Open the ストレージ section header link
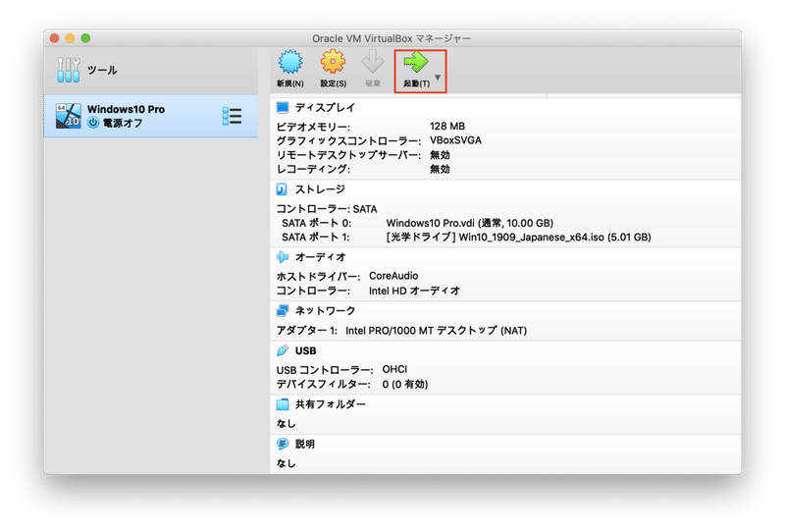The width and height of the screenshot is (785, 532). click(320, 189)
